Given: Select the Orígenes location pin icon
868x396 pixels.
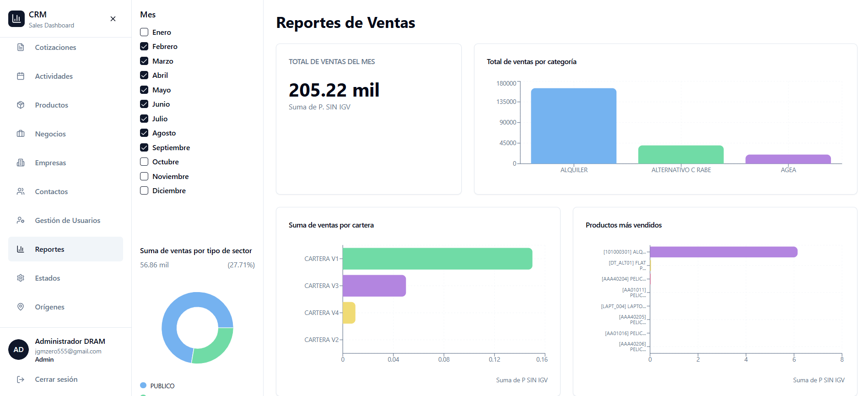Looking at the screenshot, I should tap(21, 307).
